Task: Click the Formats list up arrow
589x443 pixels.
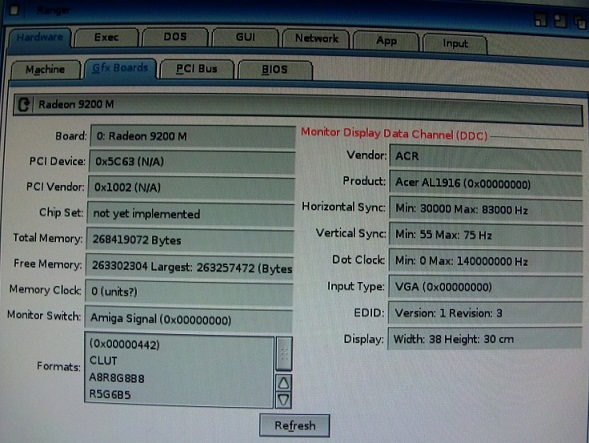Action: point(284,383)
